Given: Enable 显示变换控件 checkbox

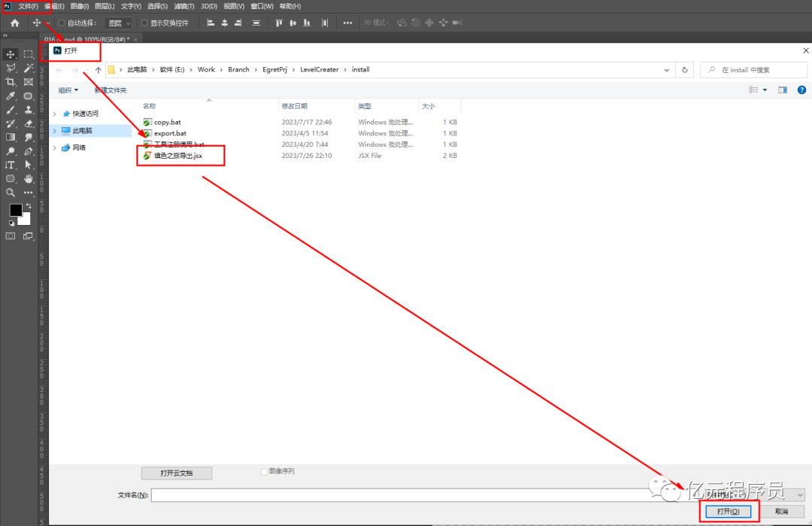Looking at the screenshot, I should tap(144, 23).
